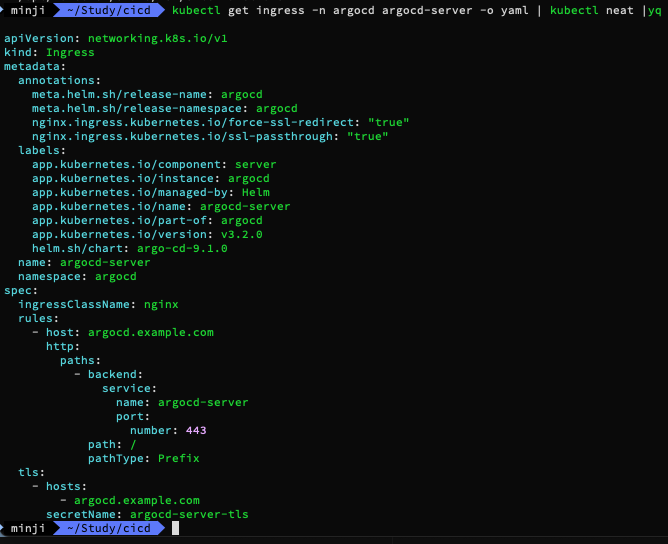
Task: Click the force-ssl-redirect "true" value
Action: [389, 122]
